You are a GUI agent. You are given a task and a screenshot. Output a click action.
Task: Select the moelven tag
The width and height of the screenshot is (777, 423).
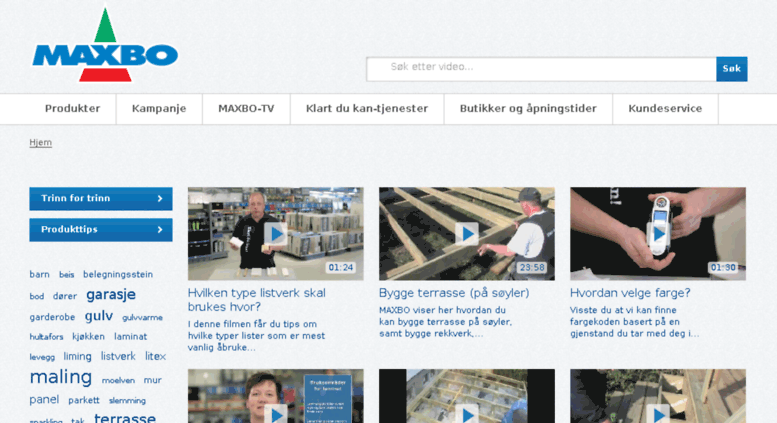(118, 380)
